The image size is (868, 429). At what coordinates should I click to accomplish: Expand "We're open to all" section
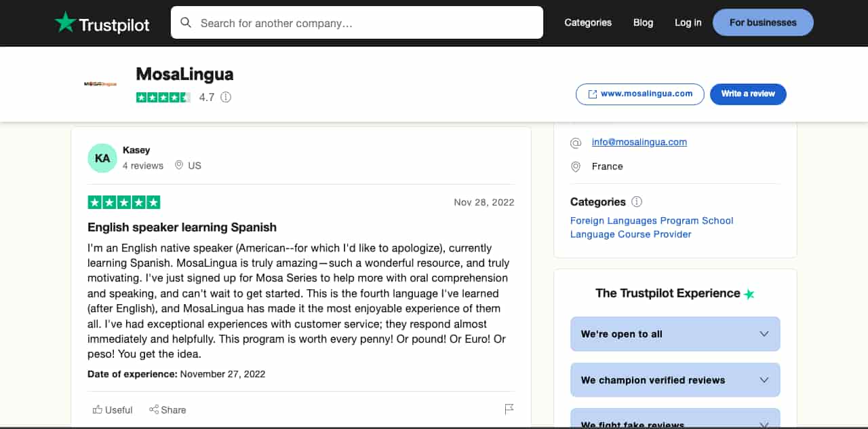[x=675, y=334]
